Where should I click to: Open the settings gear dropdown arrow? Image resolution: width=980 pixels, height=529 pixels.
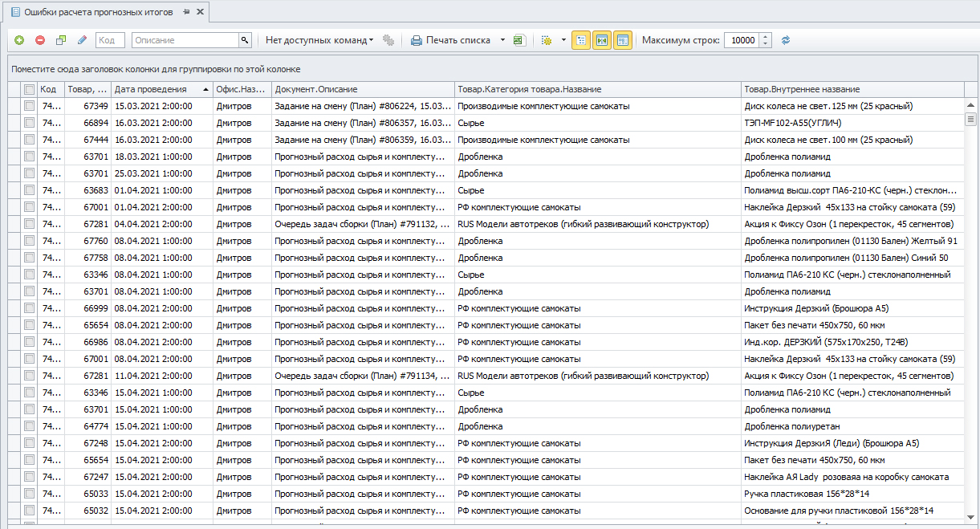click(563, 40)
